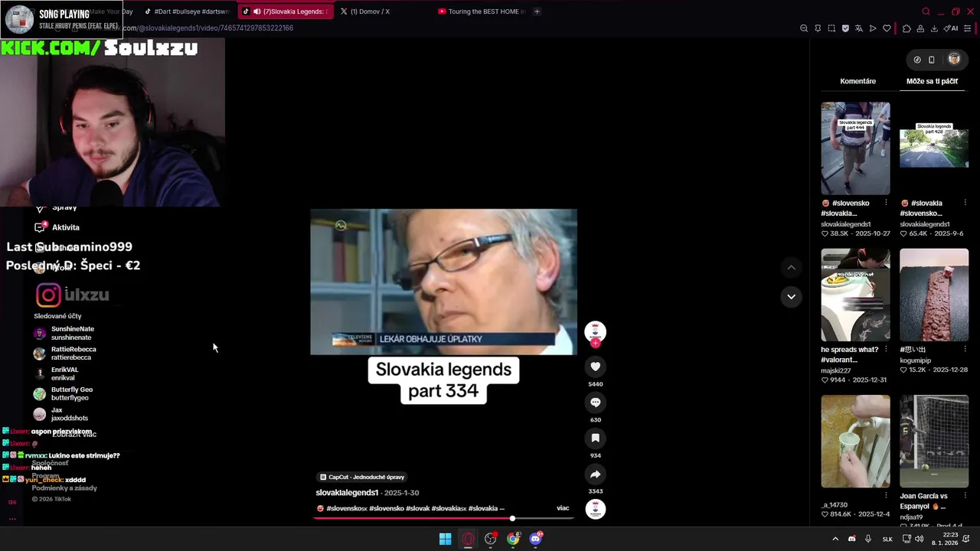The width and height of the screenshot is (980, 551).
Task: Open Slovakia legends part 444 thumbnail
Action: [x=855, y=148]
